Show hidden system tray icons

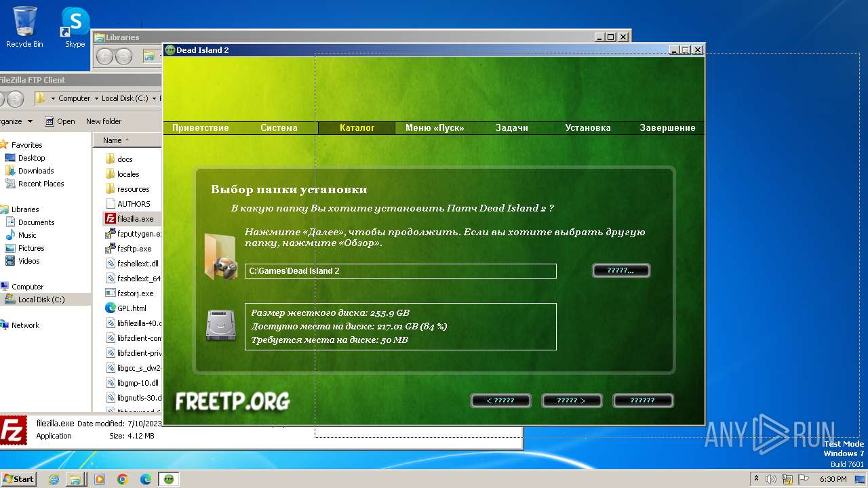(x=756, y=479)
